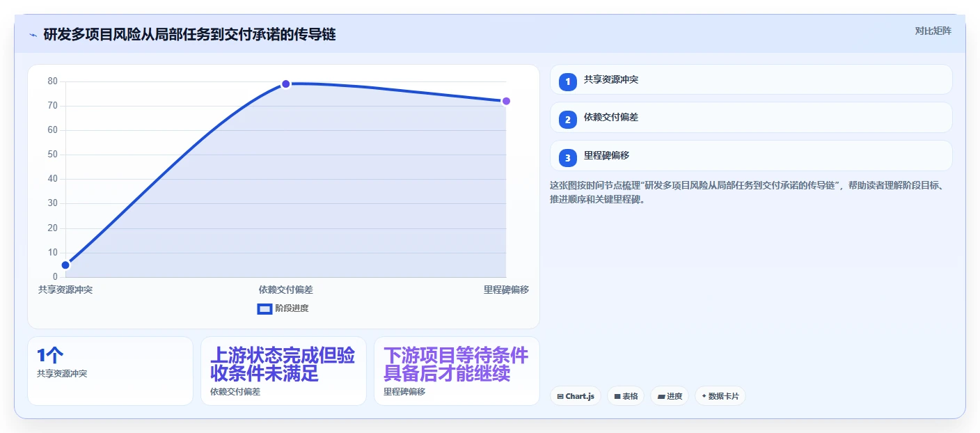Screen dimensions: 980x433
Task: Click the 1个 共享资源冲突 data card
Action: tap(110, 371)
